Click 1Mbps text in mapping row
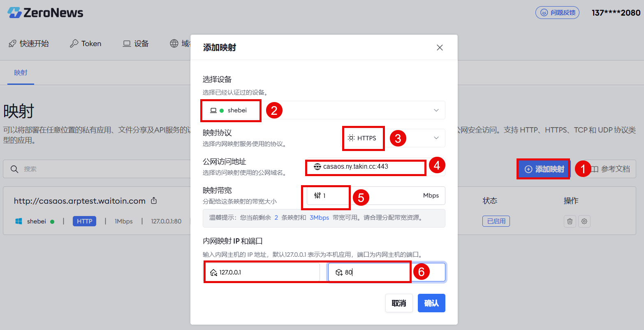Screen dimensions: 644x330 pyautogui.click(x=123, y=221)
